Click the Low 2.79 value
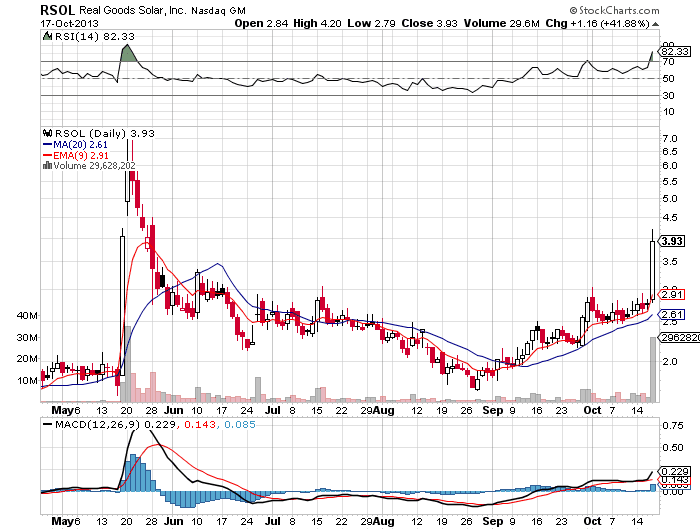Image resolution: width=700 pixels, height=530 pixels. coord(371,24)
